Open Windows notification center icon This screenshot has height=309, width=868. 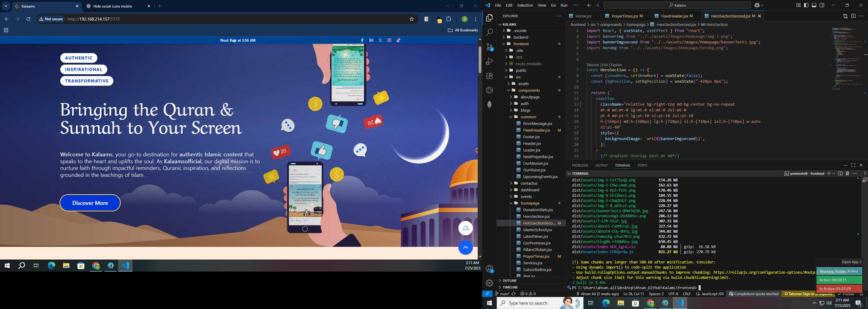click(x=859, y=303)
